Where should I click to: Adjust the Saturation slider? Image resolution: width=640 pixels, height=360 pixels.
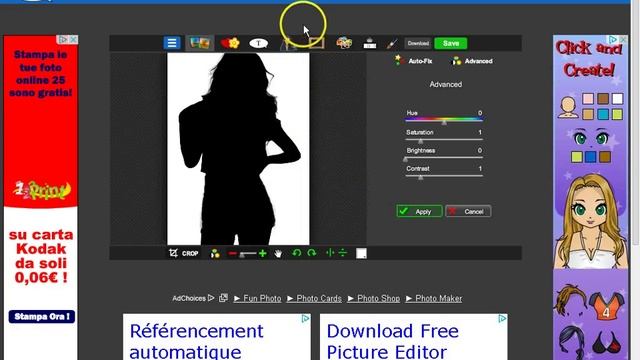click(444, 140)
